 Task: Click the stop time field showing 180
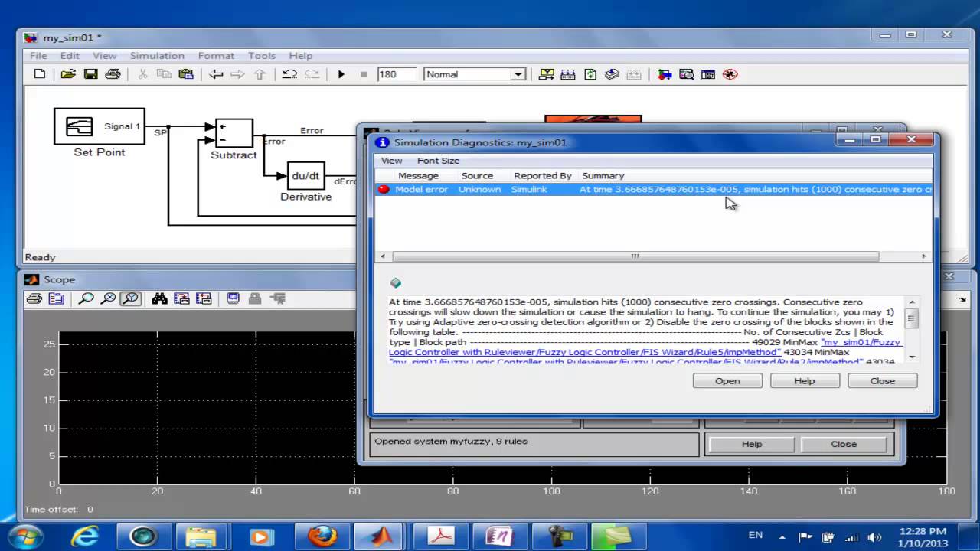[x=397, y=74]
